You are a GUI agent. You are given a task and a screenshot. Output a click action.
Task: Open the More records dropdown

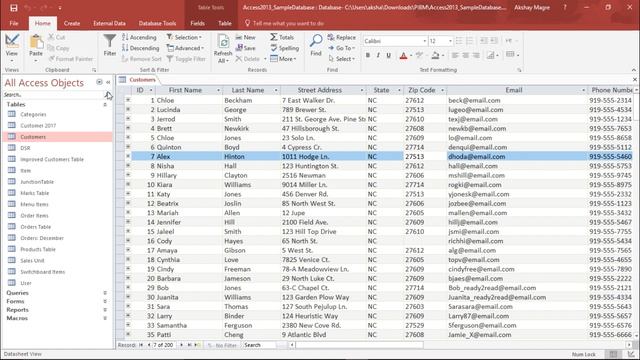[283, 59]
